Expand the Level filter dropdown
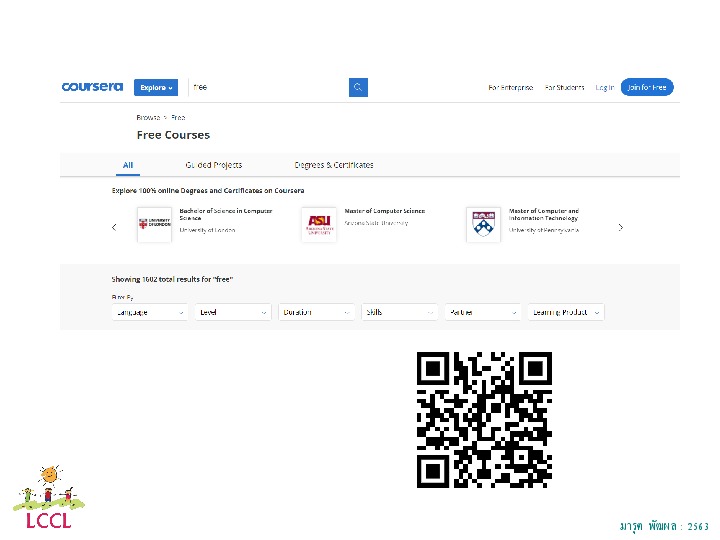 tap(233, 312)
